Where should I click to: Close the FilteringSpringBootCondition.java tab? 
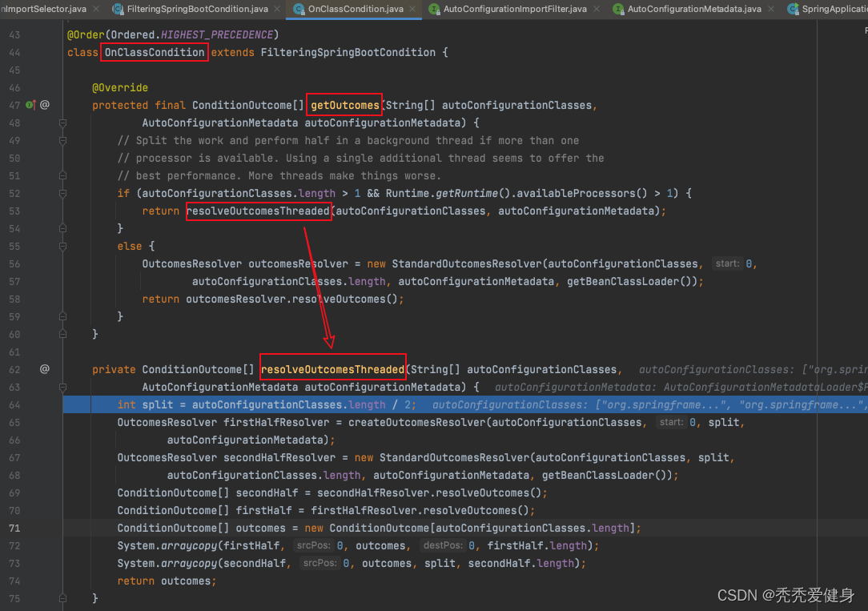(278, 9)
